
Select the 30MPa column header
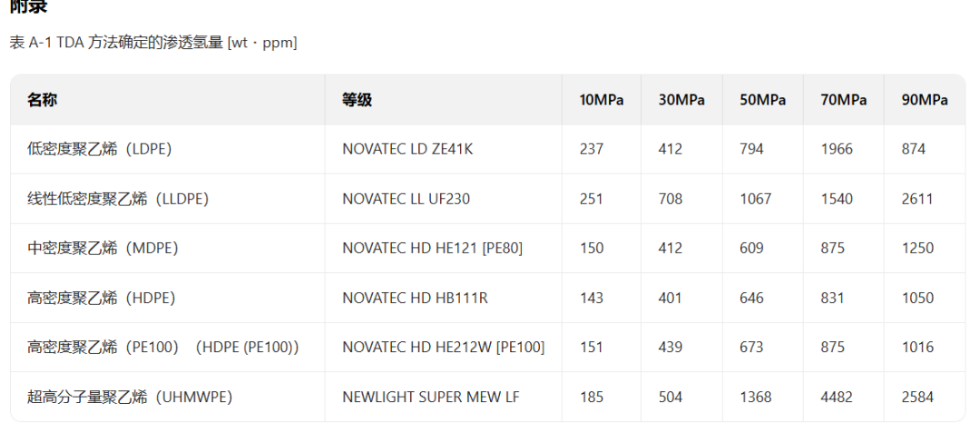[x=681, y=100]
